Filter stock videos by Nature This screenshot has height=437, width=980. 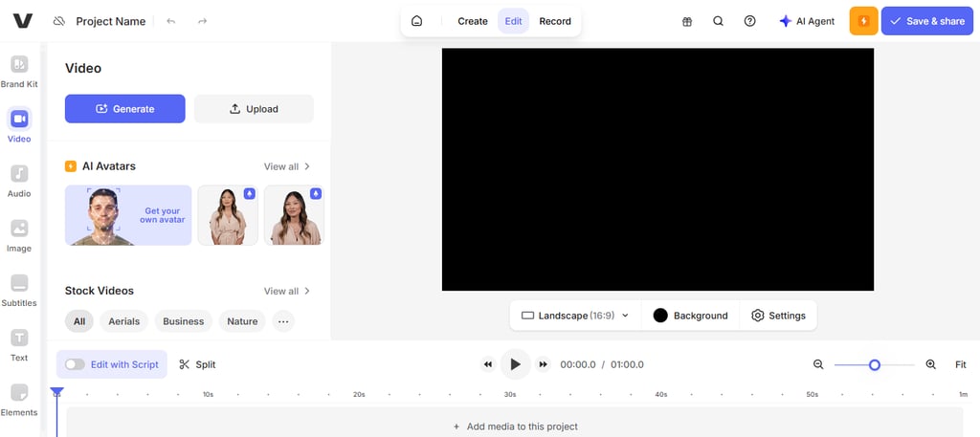[242, 321]
